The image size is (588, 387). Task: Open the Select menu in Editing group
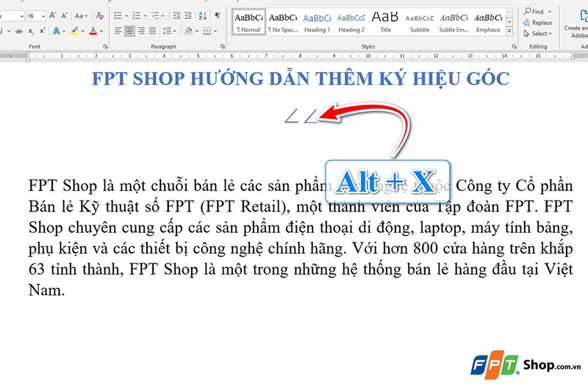click(x=537, y=34)
